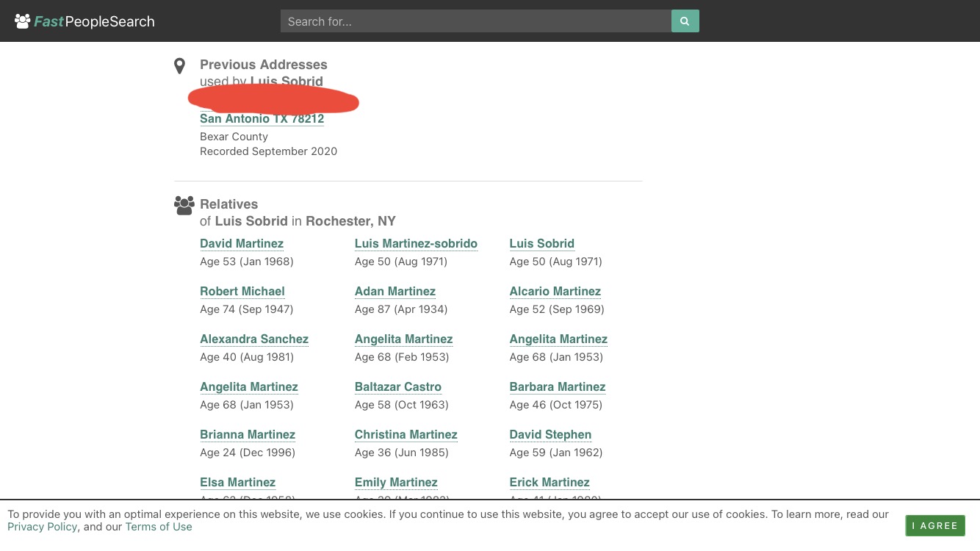Click Age 40 (Aug 1981) text
The image size is (980, 551).
(247, 357)
